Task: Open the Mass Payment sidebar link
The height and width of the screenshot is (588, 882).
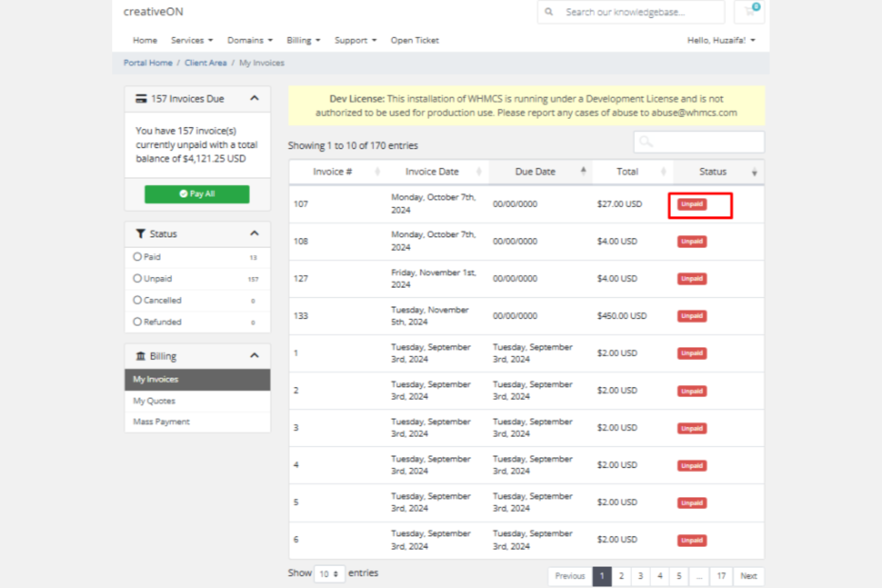Action: 161,422
